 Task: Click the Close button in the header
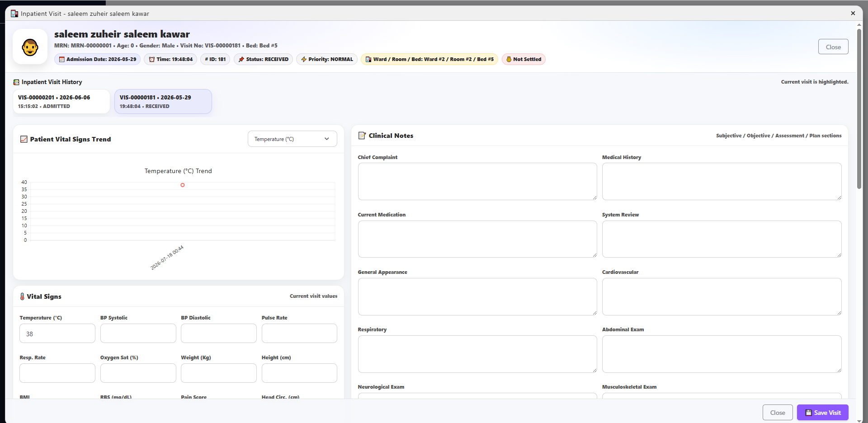[x=833, y=47]
